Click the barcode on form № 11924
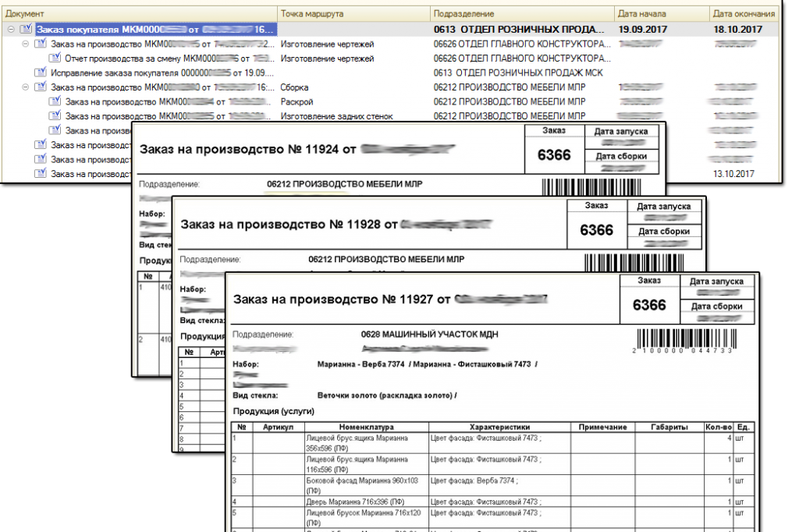Image resolution: width=799 pixels, height=532 pixels. (591, 187)
